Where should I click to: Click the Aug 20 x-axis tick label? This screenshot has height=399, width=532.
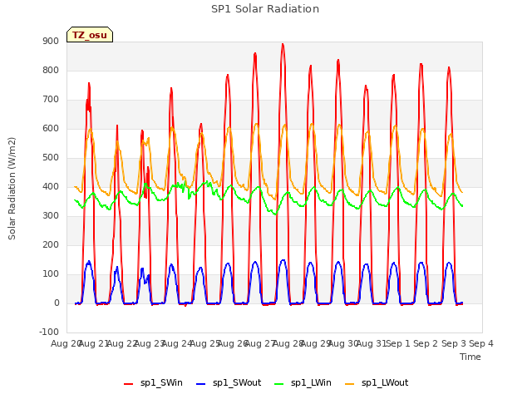click(x=65, y=344)
